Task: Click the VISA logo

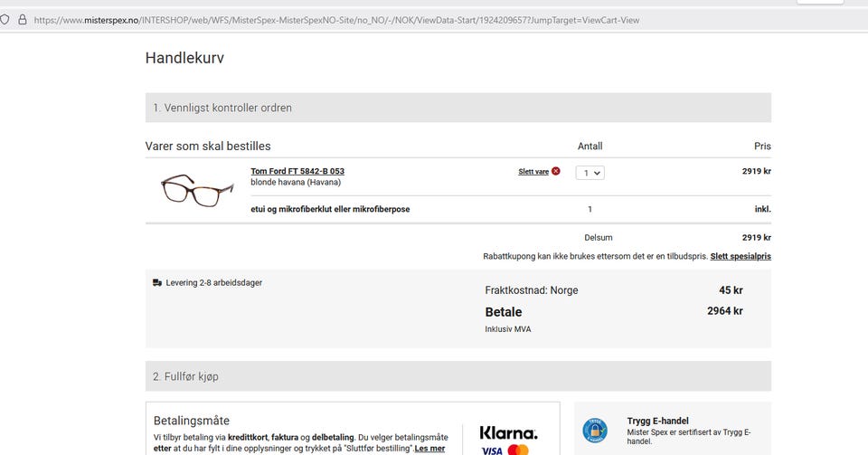Action: click(x=492, y=450)
